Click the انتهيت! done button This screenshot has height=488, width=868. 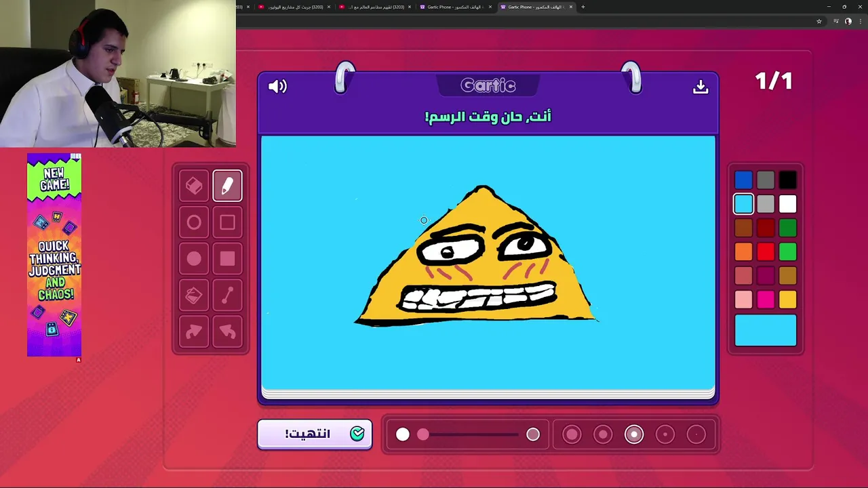click(315, 434)
